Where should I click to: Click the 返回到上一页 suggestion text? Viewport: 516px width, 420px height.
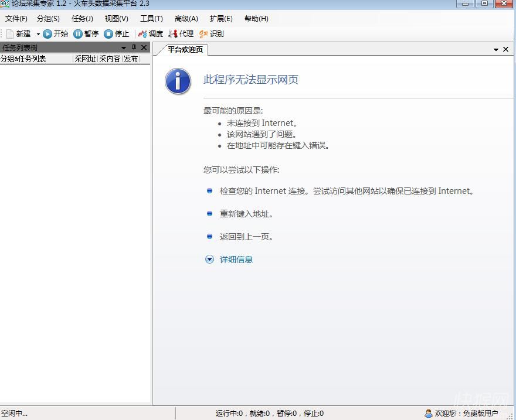pos(246,237)
